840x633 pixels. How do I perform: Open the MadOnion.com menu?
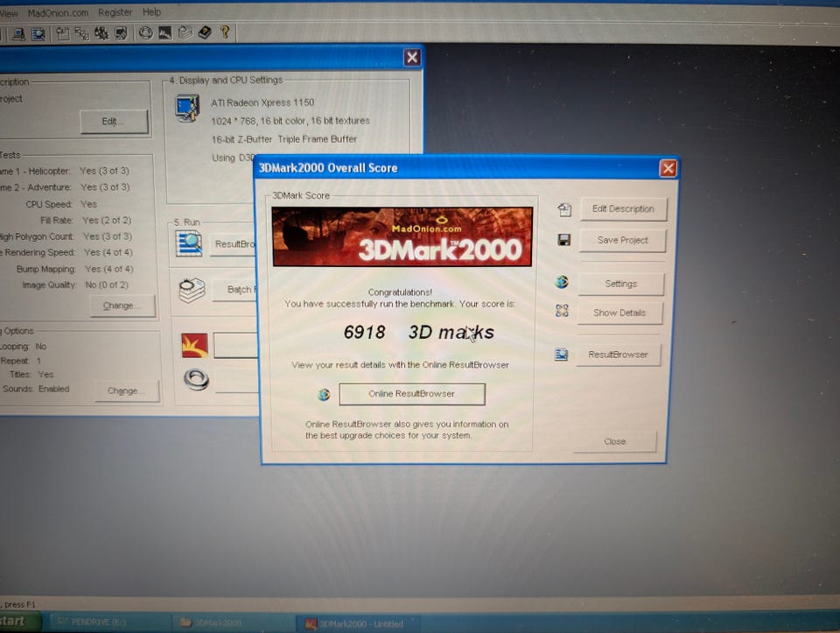58,13
